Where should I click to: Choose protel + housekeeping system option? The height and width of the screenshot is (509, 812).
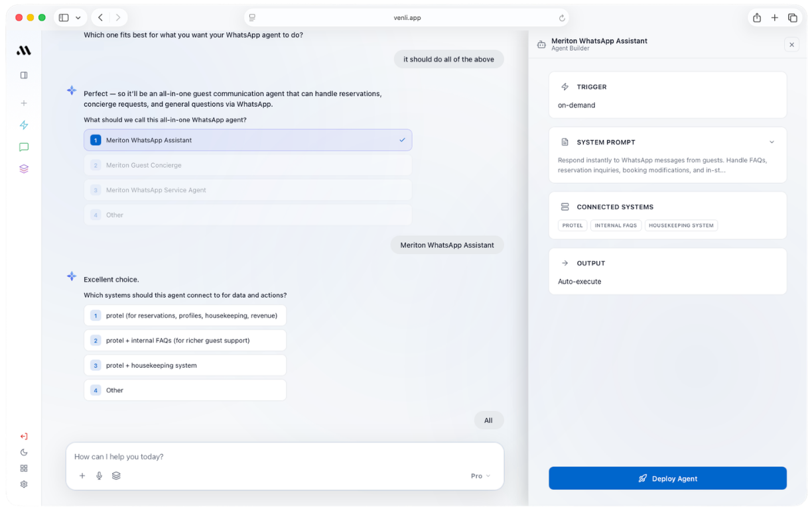pyautogui.click(x=185, y=365)
